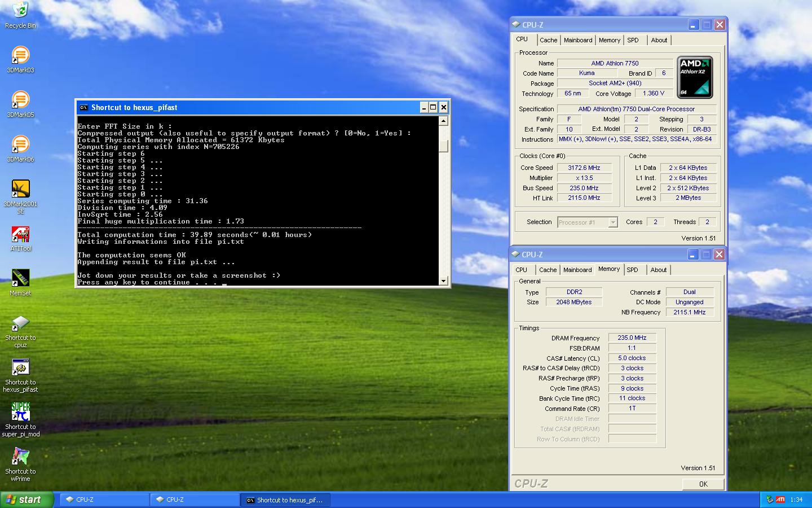
Task: Select CPU tab in upper CPU-Z window
Action: tap(522, 39)
